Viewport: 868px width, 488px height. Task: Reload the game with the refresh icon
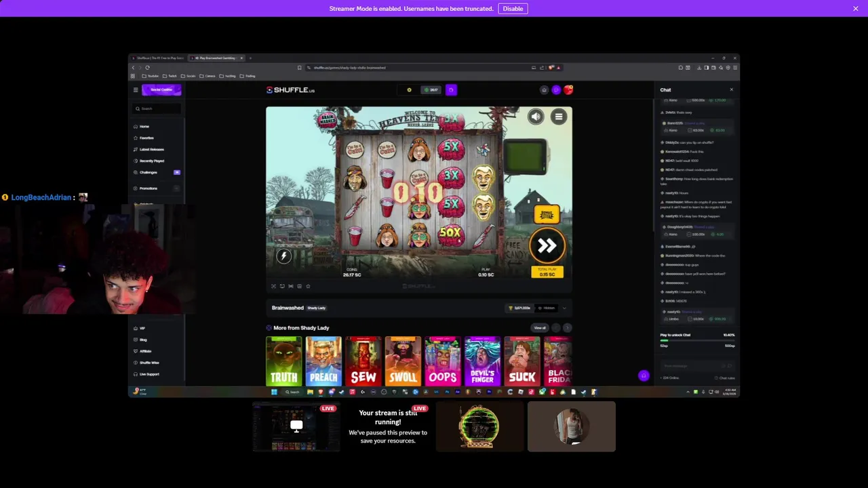[x=282, y=286]
